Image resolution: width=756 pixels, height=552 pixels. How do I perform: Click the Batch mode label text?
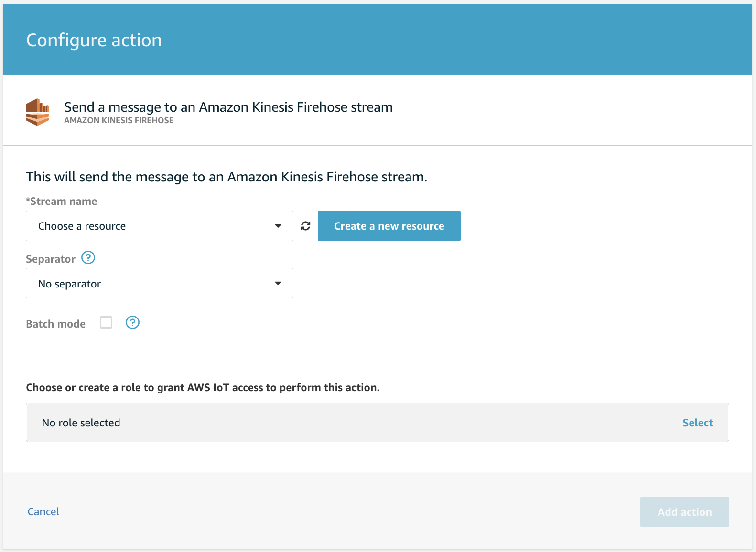click(56, 324)
